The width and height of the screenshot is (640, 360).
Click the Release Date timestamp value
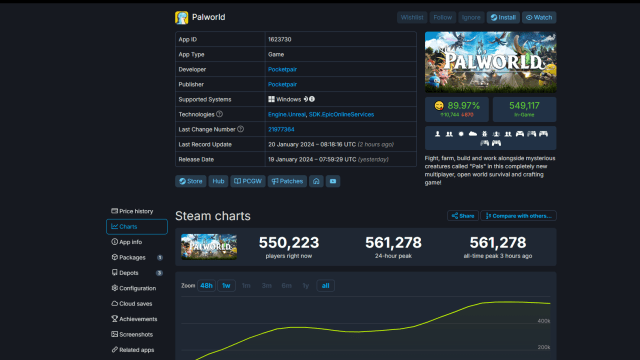(x=328, y=159)
